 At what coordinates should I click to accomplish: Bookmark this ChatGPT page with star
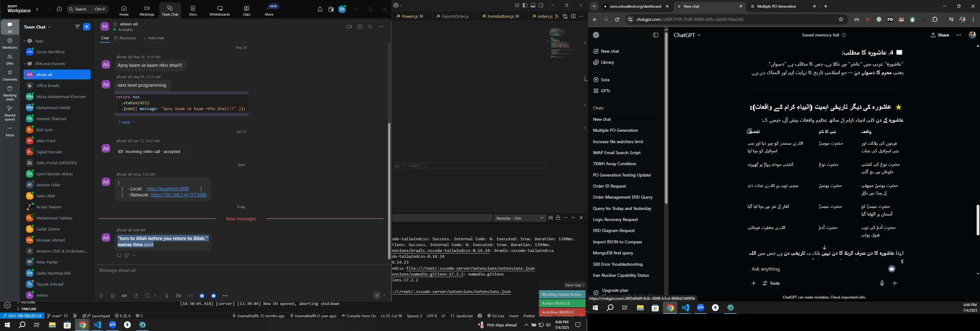pos(841,19)
